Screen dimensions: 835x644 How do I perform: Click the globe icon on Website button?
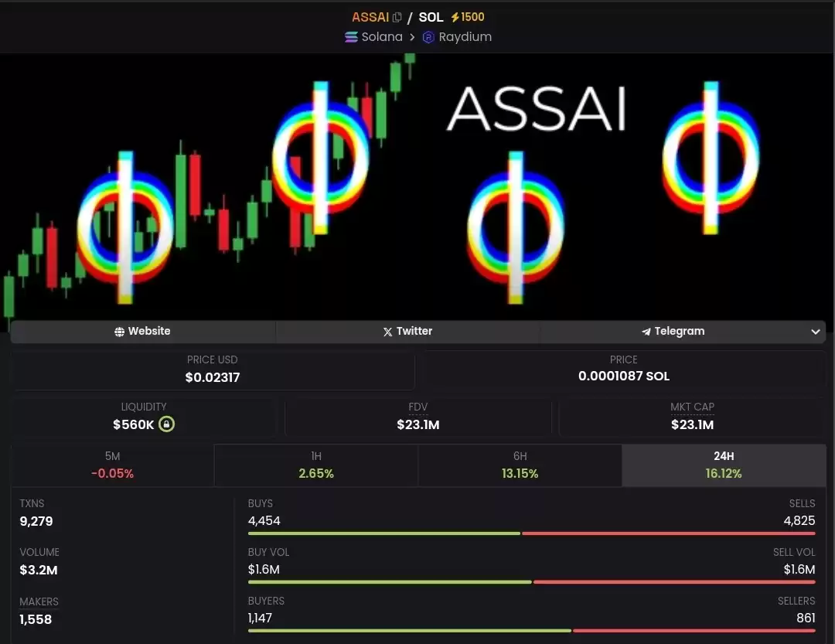coord(119,332)
